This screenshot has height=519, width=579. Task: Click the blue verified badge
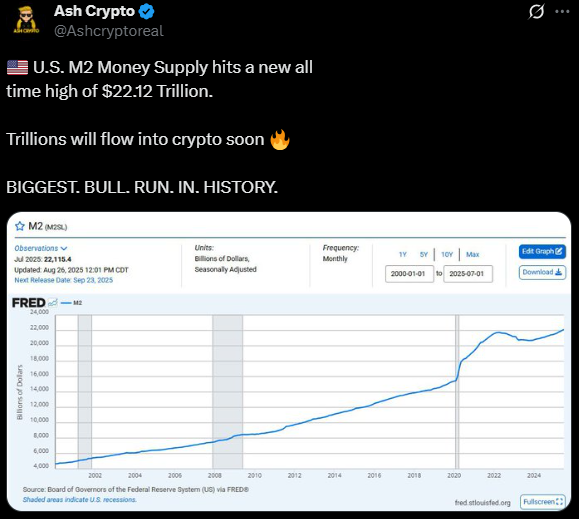coord(146,11)
